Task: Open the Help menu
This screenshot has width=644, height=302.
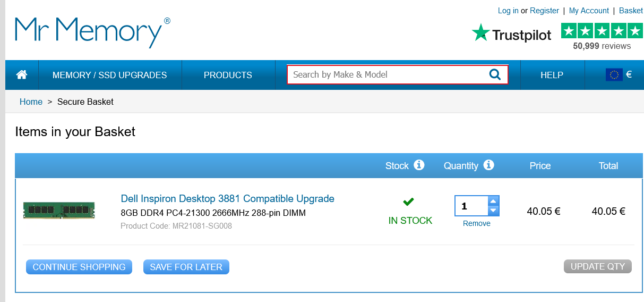Action: click(552, 75)
